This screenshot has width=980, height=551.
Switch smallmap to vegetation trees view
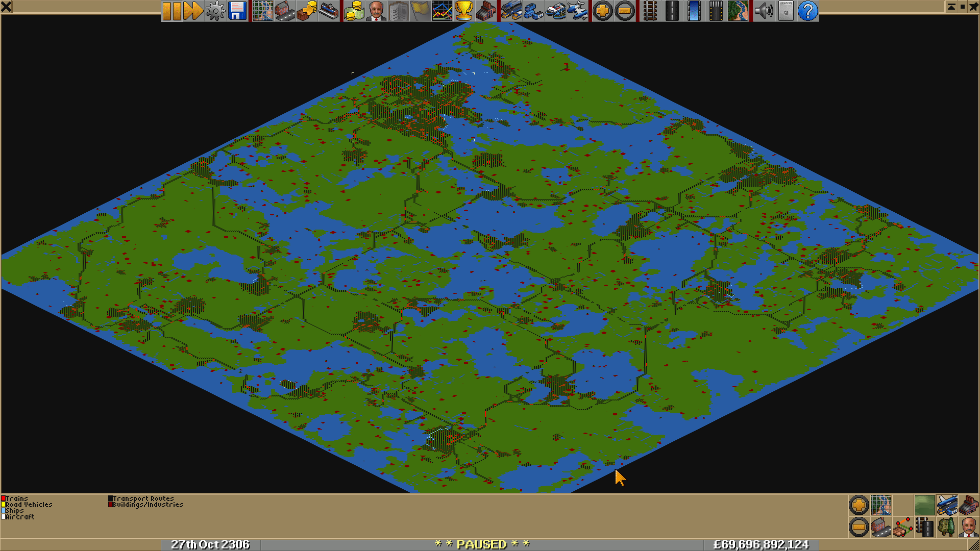pyautogui.click(x=946, y=527)
